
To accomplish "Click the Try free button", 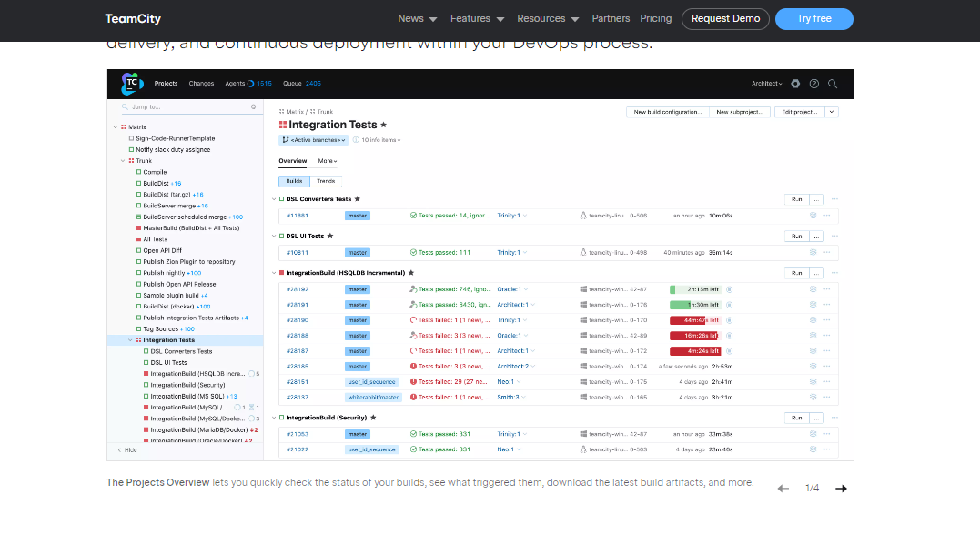I will pos(813,19).
